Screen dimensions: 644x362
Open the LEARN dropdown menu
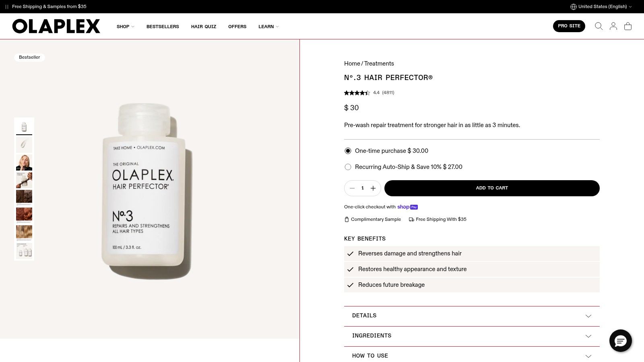tap(268, 27)
